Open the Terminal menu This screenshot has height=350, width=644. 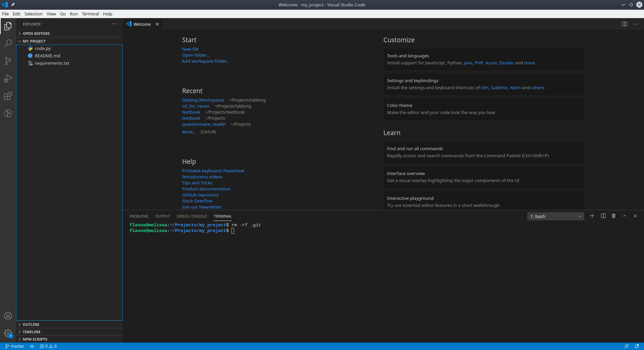pyautogui.click(x=90, y=14)
